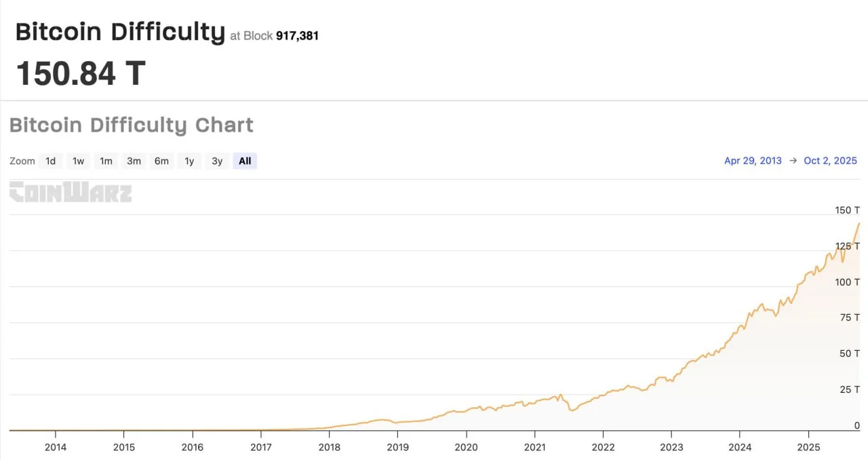Click the Bitcoin Difficulty Chart heading
This screenshot has width=868, height=460.
coord(132,126)
